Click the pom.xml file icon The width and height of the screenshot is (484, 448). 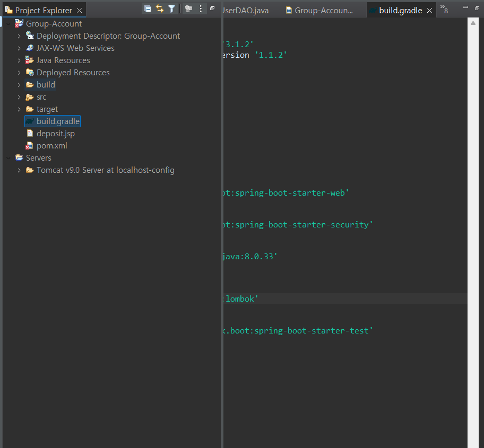point(29,145)
